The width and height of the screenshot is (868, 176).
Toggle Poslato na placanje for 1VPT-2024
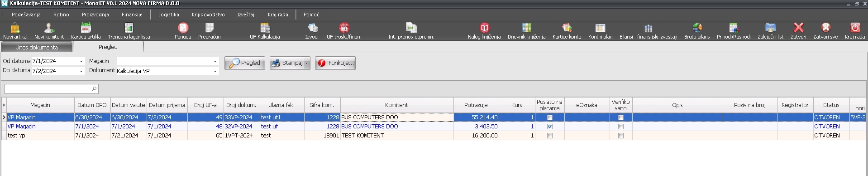pyautogui.click(x=550, y=136)
